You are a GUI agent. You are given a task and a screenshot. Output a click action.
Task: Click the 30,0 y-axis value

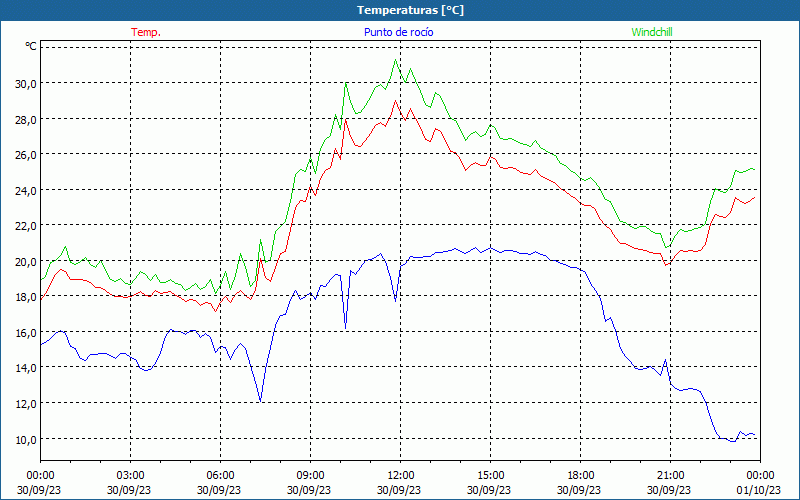pos(25,84)
